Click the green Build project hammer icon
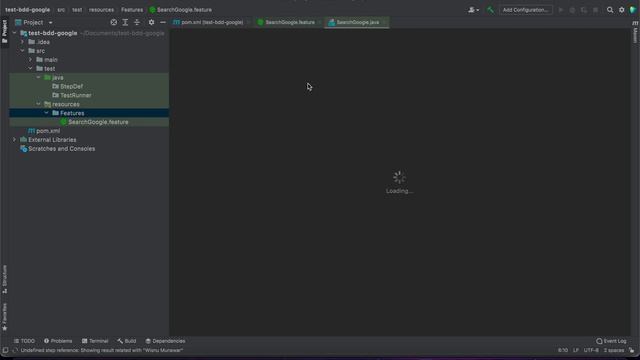The image size is (640, 360). [x=490, y=10]
